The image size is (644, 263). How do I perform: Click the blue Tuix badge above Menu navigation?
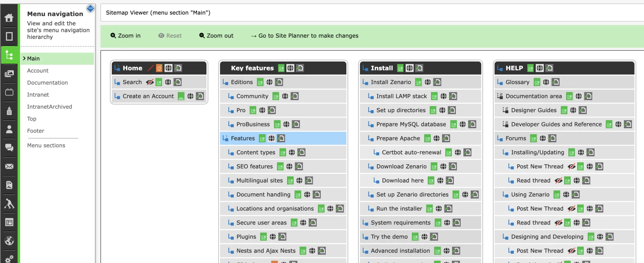(x=90, y=8)
